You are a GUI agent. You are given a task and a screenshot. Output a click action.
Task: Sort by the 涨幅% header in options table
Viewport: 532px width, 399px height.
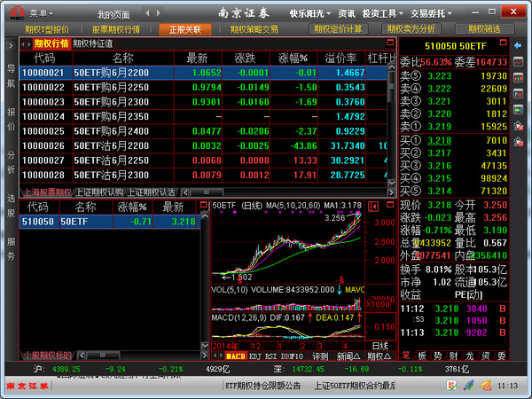click(x=293, y=59)
